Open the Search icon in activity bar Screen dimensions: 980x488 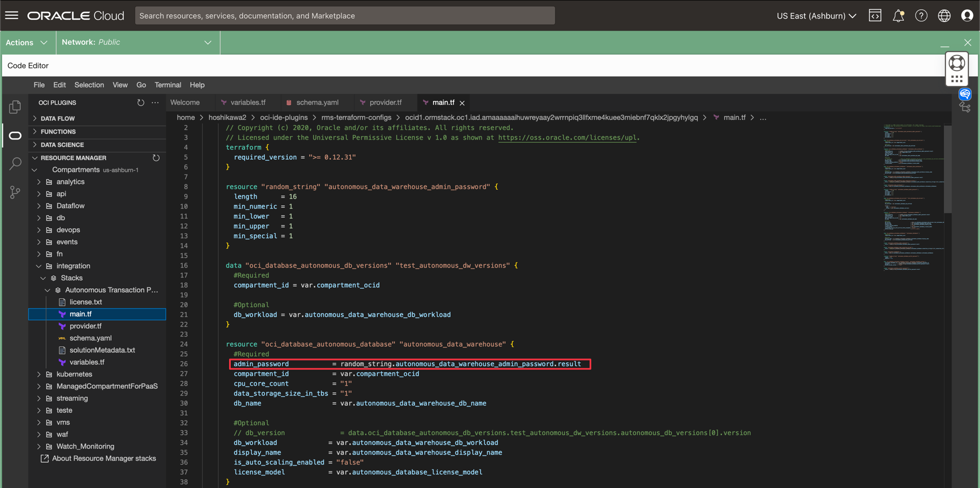click(x=15, y=164)
